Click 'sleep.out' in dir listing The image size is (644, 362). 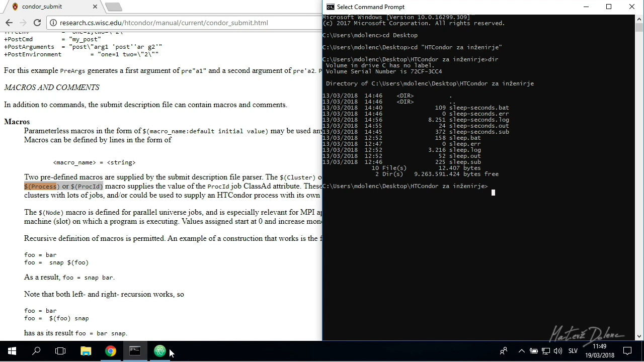point(464,156)
